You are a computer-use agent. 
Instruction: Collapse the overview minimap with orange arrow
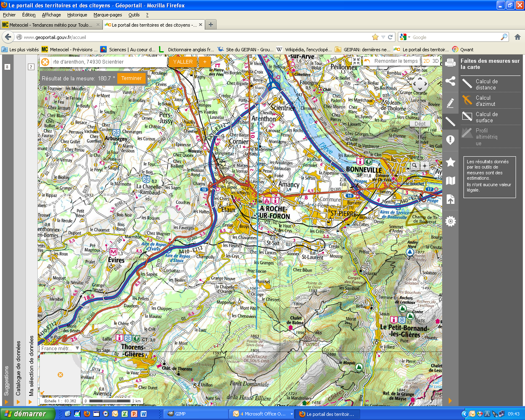pyautogui.click(x=42, y=393)
